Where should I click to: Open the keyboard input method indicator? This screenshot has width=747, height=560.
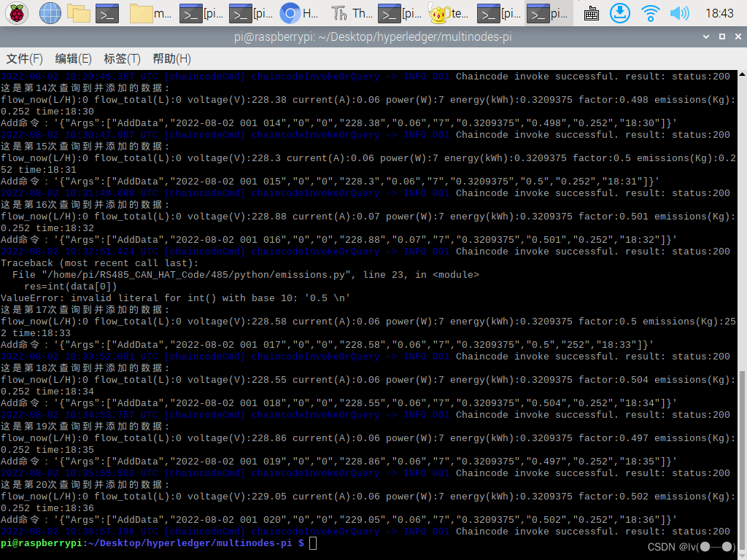coord(592,13)
